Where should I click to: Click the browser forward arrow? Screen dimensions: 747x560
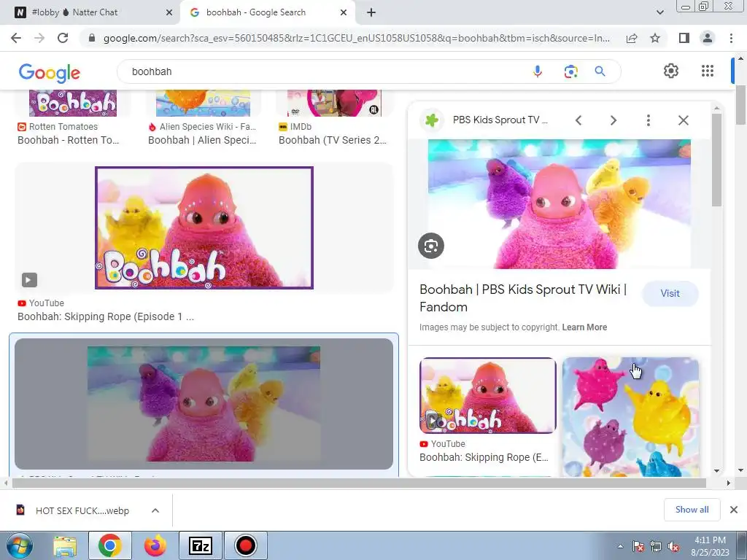pyautogui.click(x=39, y=38)
